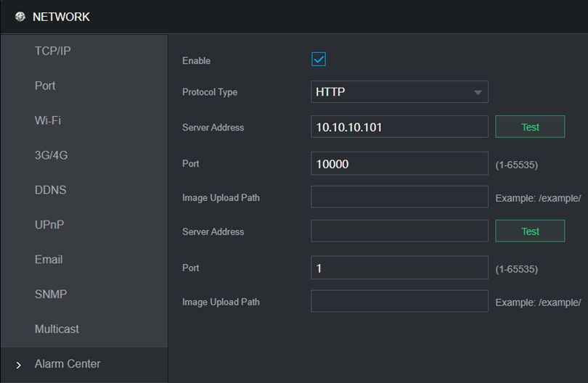Screen dimensions: 588x383
Task: Open the Multicast settings
Action: pos(57,329)
